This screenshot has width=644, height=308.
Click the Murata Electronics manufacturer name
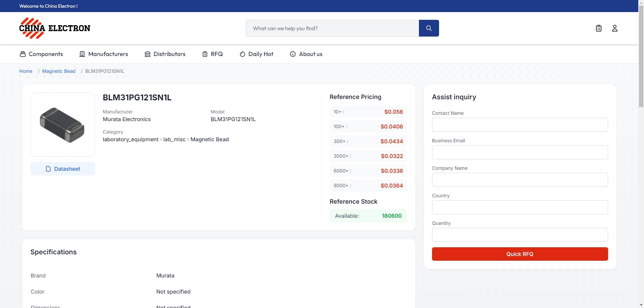(127, 119)
